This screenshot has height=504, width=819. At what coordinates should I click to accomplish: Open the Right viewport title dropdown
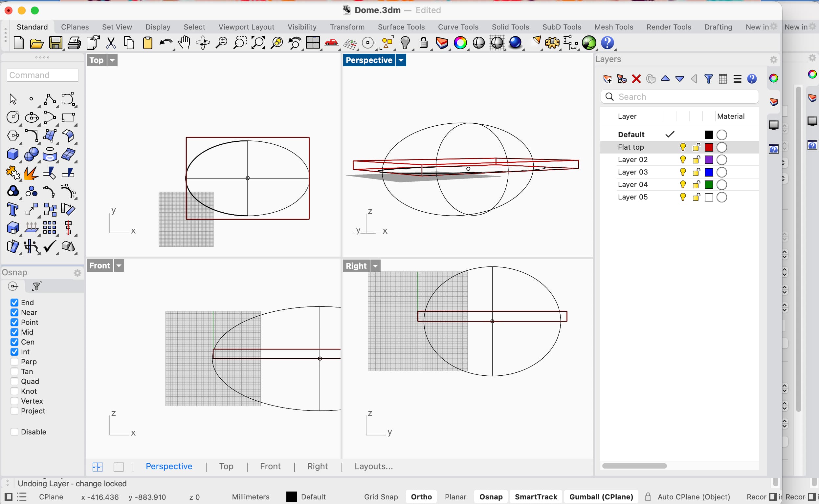(375, 266)
